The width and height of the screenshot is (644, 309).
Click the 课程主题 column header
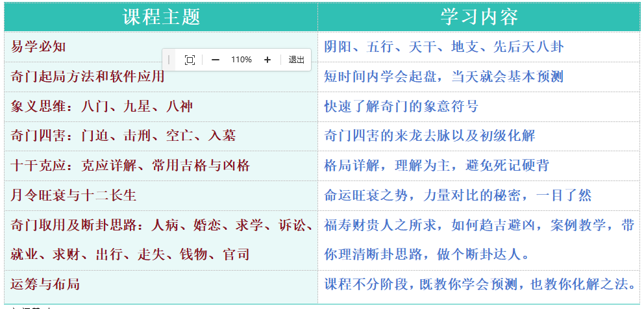point(161,16)
